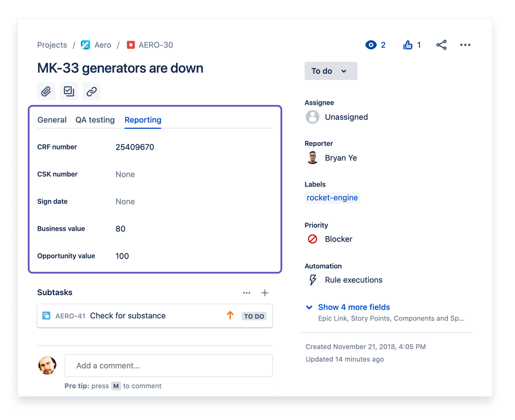Like the issue with the thumbs up
The height and width of the screenshot is (420, 515).
pos(408,45)
